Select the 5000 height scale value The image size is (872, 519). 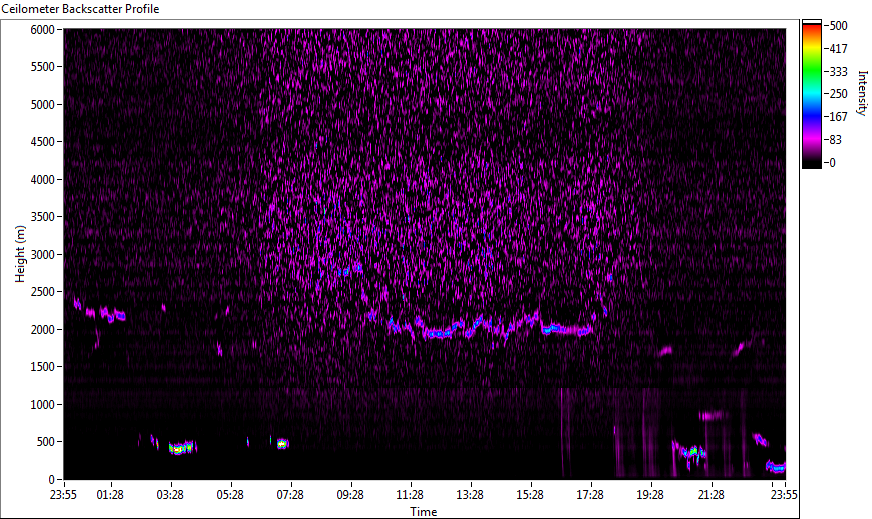[43, 105]
